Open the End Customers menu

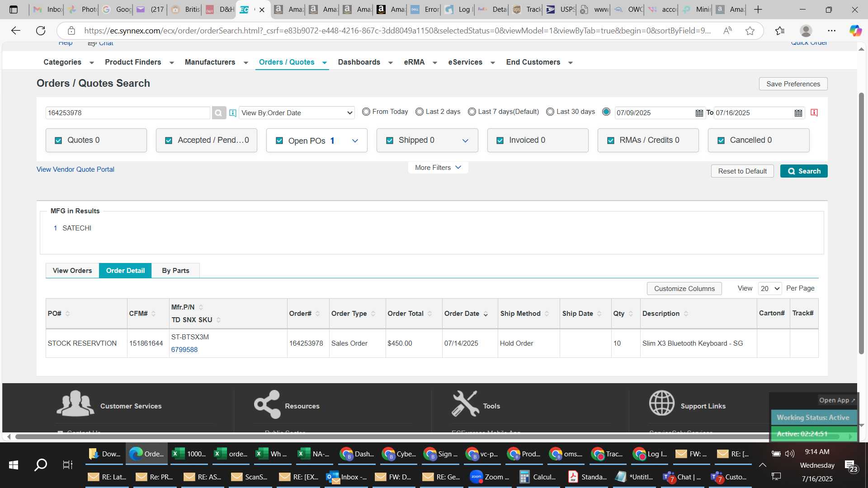click(539, 62)
